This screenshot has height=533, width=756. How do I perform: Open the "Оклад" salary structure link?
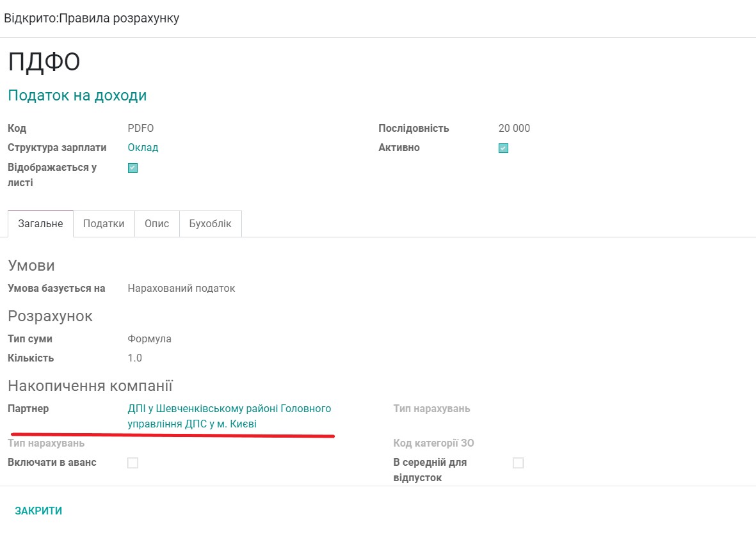point(142,147)
